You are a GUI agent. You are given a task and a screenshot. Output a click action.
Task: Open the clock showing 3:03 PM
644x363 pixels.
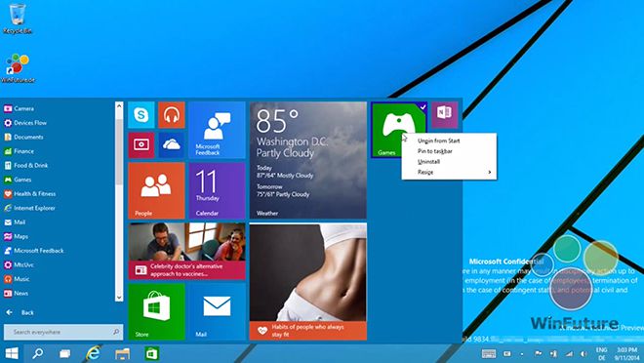(x=627, y=353)
